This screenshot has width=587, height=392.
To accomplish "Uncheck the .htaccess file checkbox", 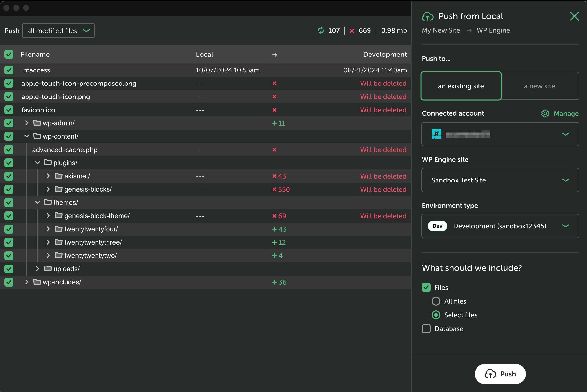I will 9,70.
